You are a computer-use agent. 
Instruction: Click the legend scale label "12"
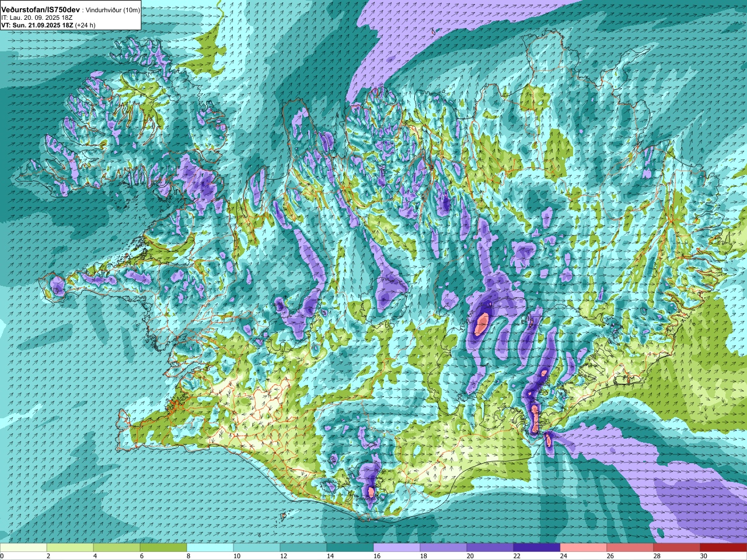pos(284,556)
